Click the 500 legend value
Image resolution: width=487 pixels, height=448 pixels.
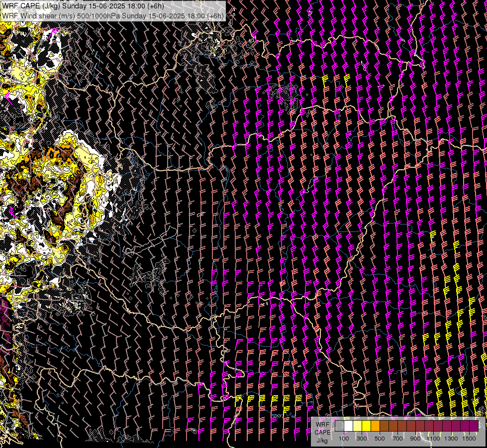(380, 439)
